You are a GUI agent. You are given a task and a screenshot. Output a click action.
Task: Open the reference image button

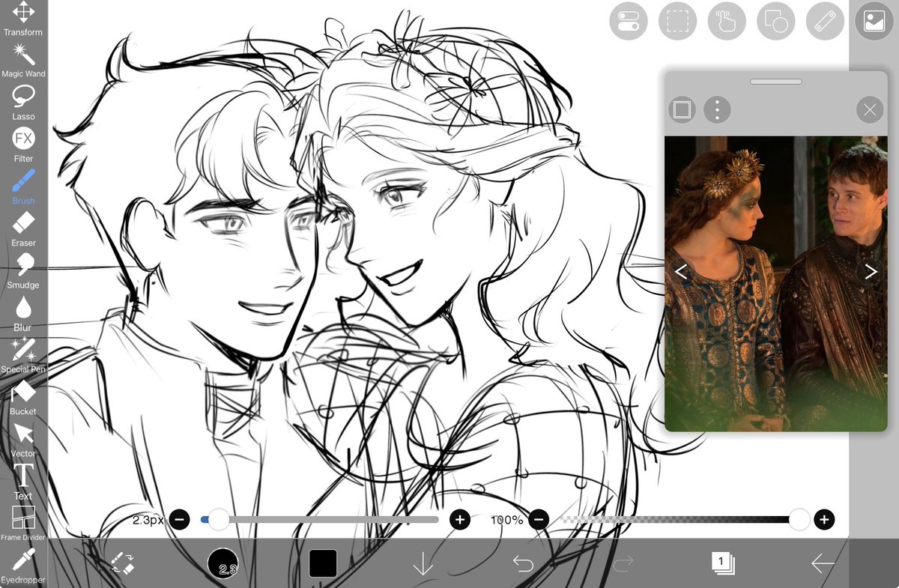[x=874, y=21]
